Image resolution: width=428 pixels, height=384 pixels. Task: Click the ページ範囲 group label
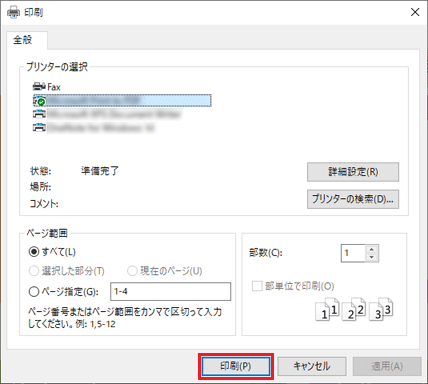(47, 233)
